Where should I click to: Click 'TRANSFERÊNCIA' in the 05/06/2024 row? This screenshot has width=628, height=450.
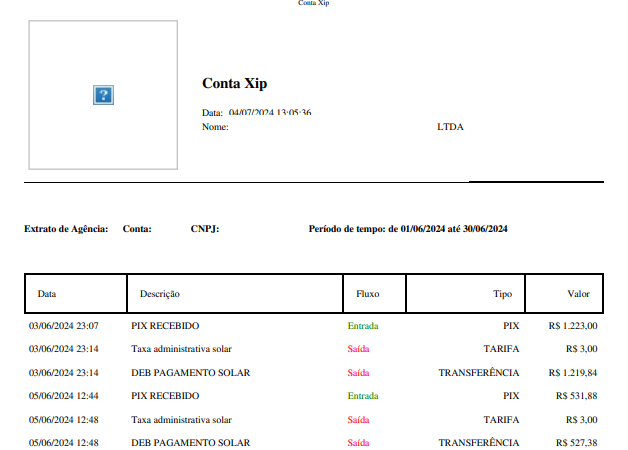(x=479, y=442)
